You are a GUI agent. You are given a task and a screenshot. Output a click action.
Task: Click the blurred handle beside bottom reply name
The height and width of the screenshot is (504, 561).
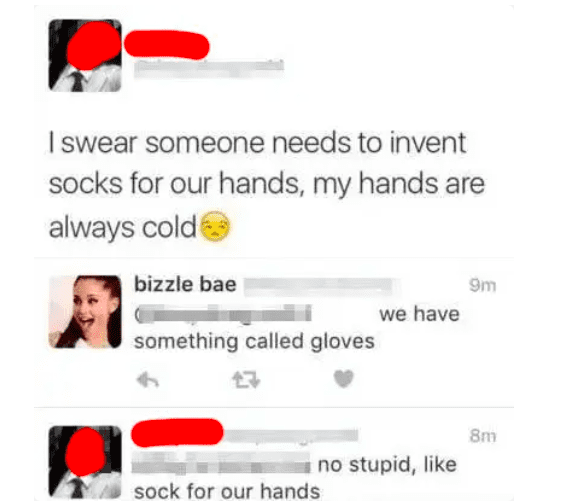point(292,436)
